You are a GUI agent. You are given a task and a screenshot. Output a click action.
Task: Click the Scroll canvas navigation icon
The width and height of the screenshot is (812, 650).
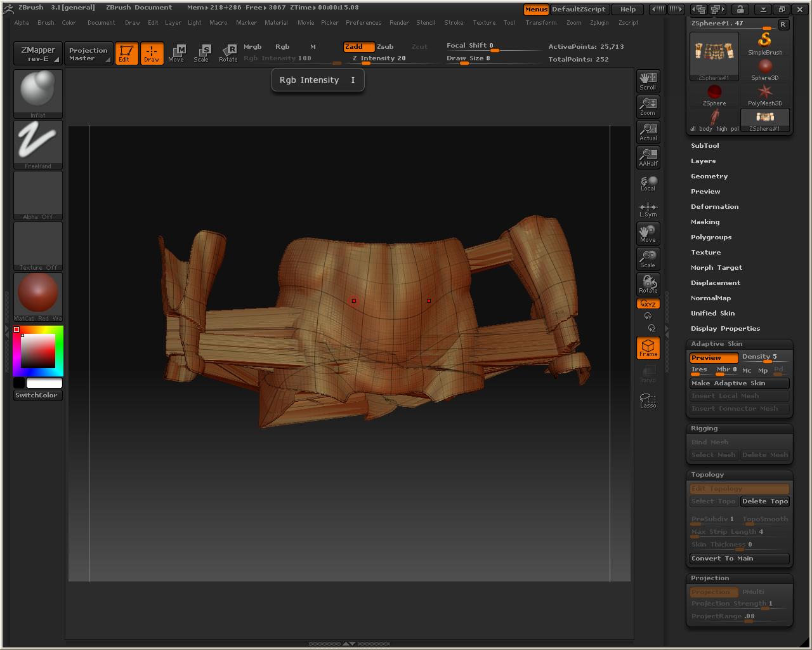648,81
